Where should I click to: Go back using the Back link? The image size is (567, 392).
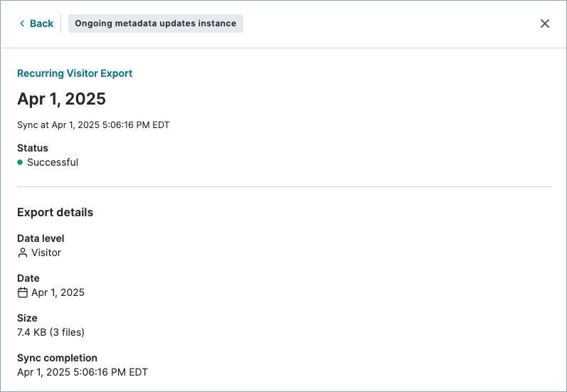tap(36, 23)
